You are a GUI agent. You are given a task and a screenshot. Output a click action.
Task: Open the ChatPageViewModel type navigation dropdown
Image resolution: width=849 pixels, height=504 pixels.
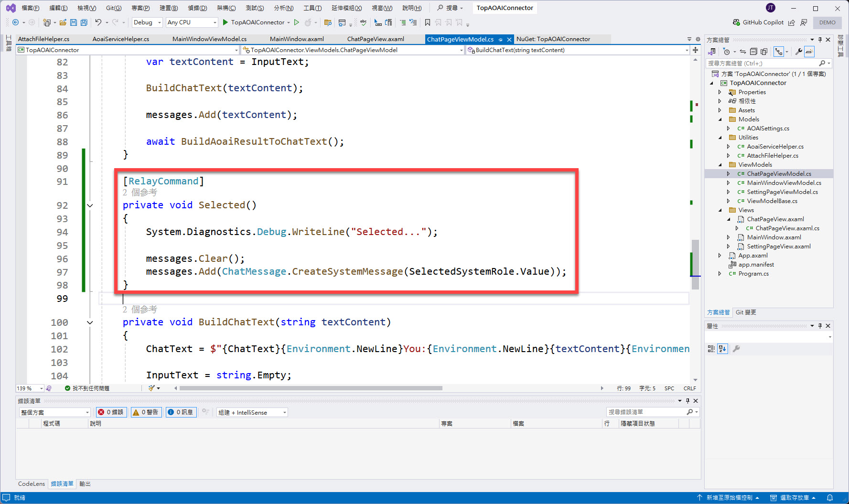tap(353, 50)
